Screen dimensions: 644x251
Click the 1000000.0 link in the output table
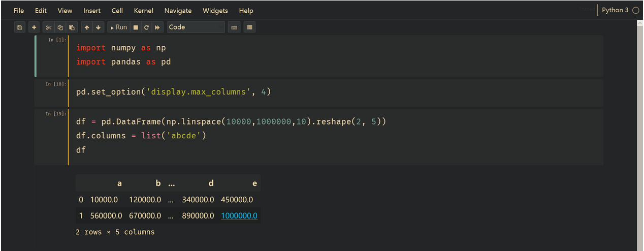click(239, 216)
